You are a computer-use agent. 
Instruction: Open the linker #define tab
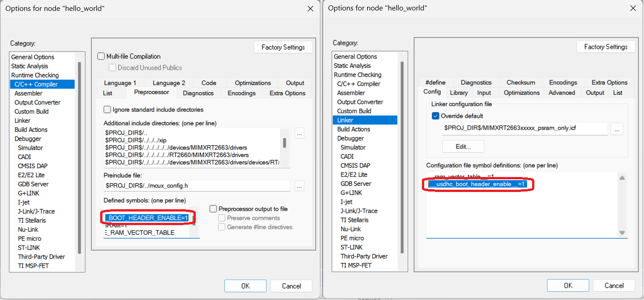tap(436, 82)
